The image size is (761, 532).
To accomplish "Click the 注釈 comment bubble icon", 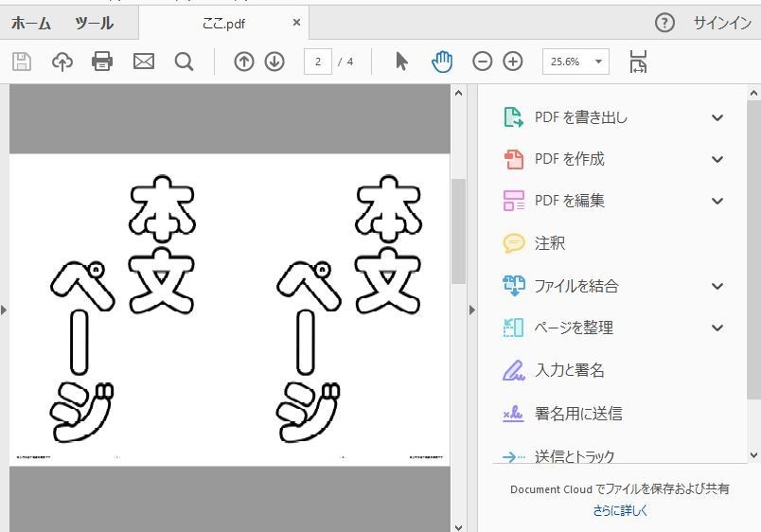I will point(513,242).
